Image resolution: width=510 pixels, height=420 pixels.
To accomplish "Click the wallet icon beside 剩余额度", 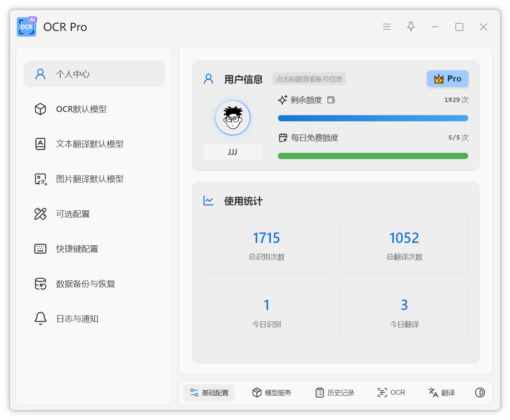I will [x=331, y=100].
